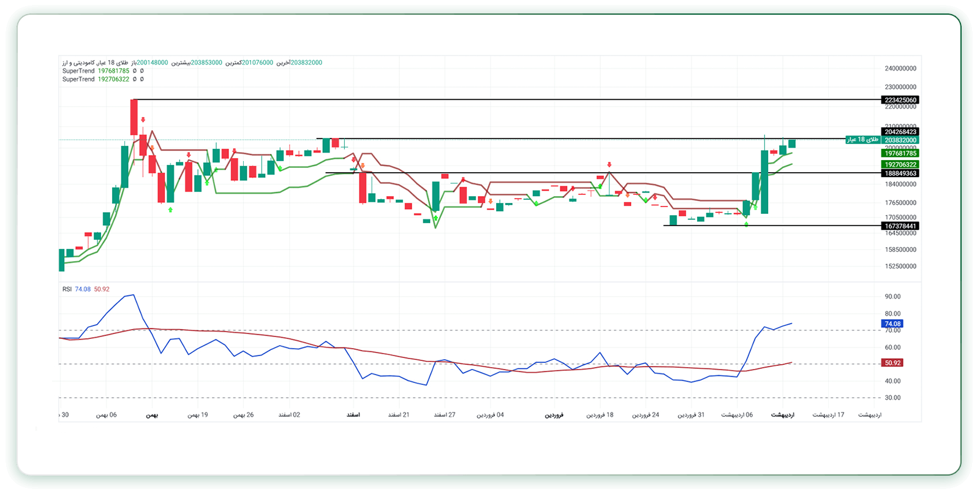Click the 24 فروردین date label
The height and width of the screenshot is (494, 980).
coord(646,415)
